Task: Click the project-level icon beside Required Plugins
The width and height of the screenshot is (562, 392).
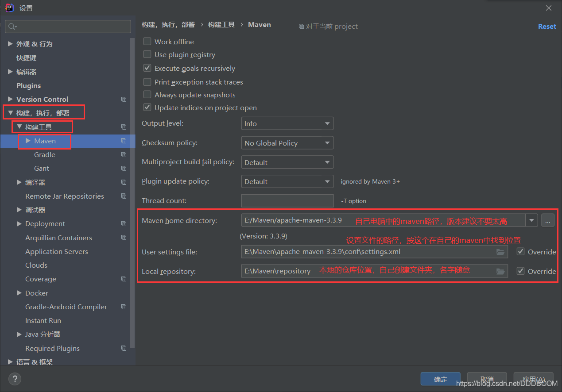Action: (124, 349)
